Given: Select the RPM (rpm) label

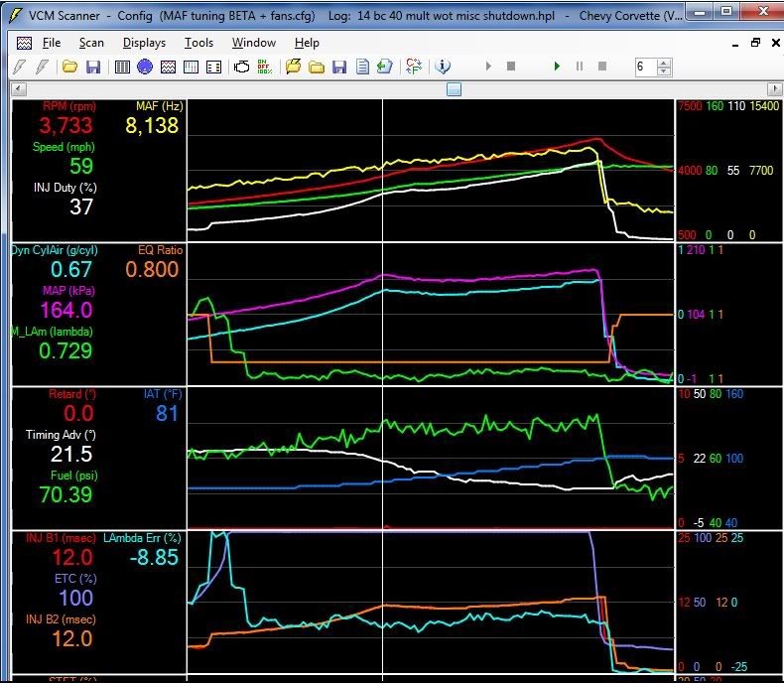Looking at the screenshot, I should (x=69, y=106).
